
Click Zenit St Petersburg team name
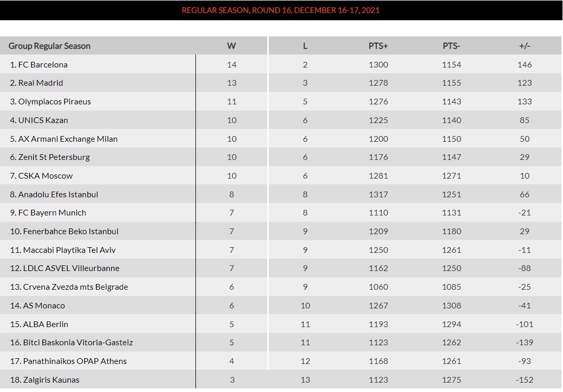click(54, 157)
